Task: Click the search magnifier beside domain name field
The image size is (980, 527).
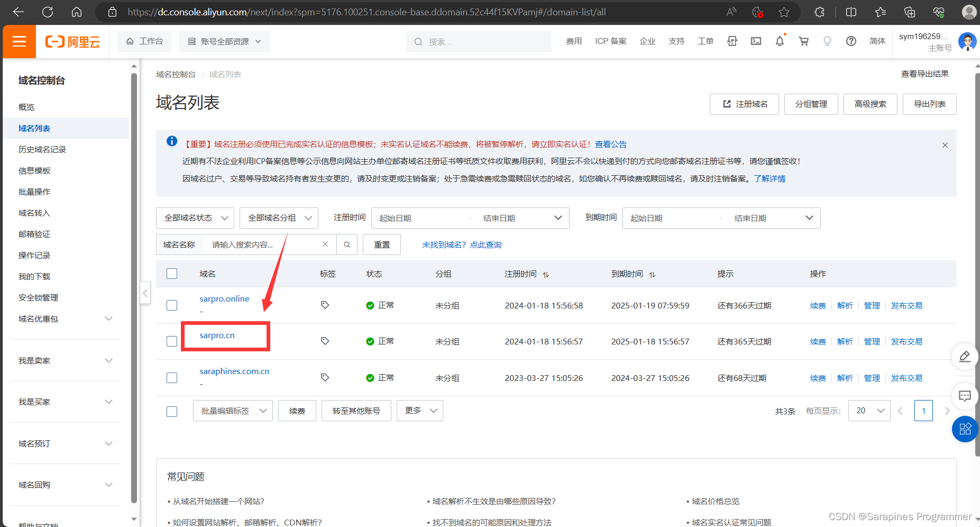Action: (x=347, y=244)
